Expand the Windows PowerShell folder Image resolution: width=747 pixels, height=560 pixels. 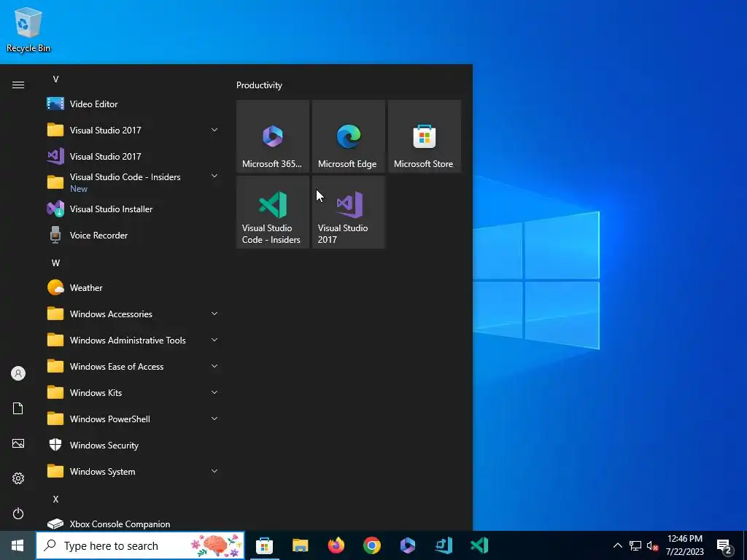pos(214,419)
